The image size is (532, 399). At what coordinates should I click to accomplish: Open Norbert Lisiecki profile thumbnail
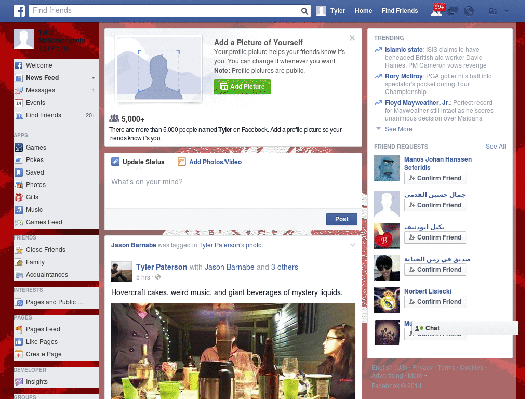387,300
